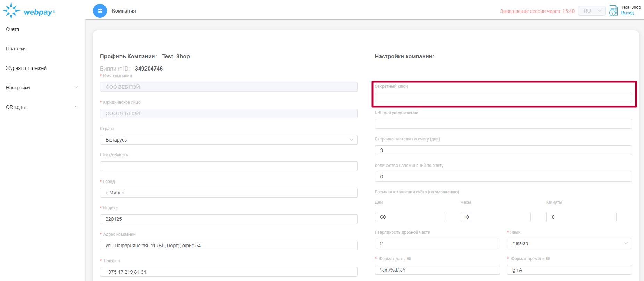This screenshot has width=644, height=281.
Task: Click the blue grid Company icon
Action: click(100, 11)
